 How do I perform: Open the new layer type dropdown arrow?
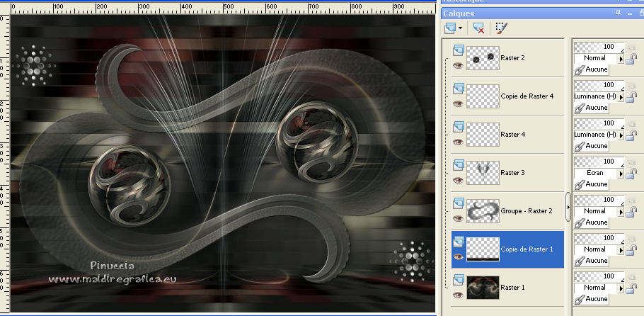(460, 28)
